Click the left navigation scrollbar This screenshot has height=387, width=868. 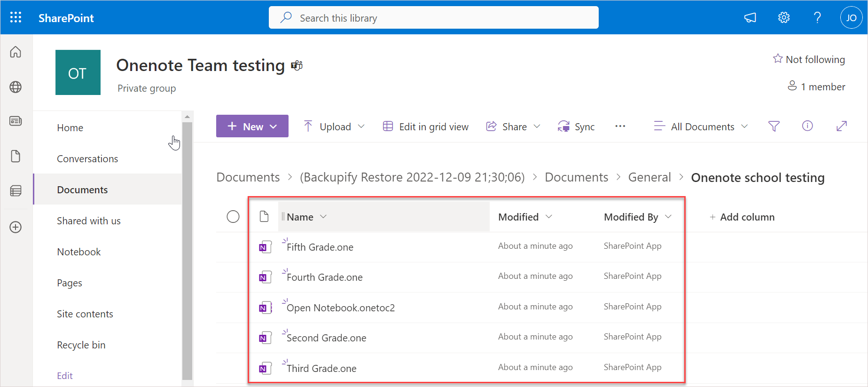click(x=187, y=249)
